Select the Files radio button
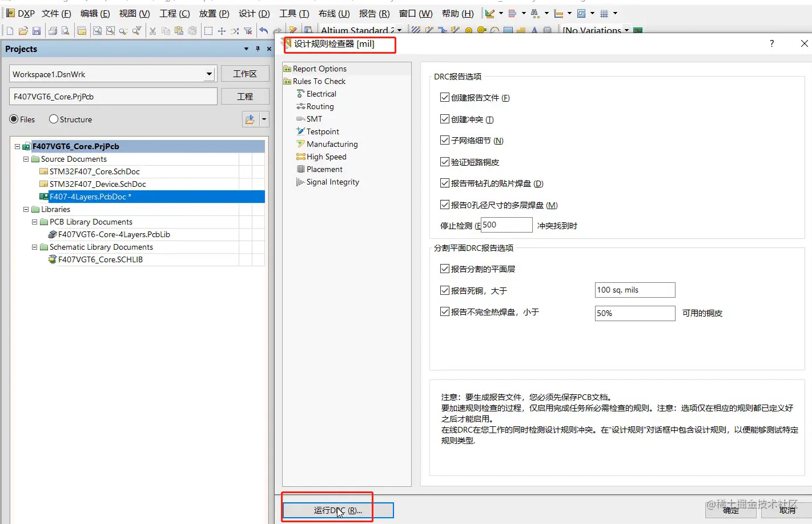Screen dimensions: 812x524 coord(14,119)
